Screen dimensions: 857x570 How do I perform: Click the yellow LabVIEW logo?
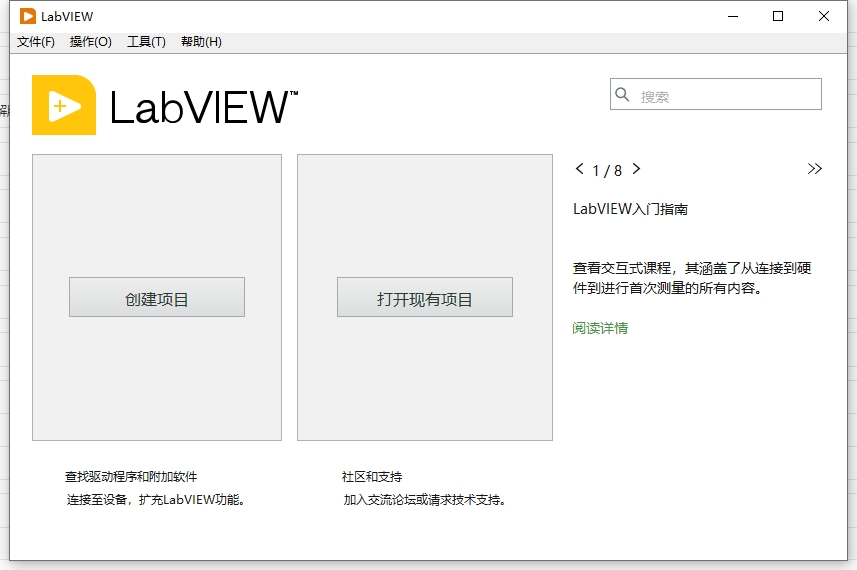[x=64, y=105]
